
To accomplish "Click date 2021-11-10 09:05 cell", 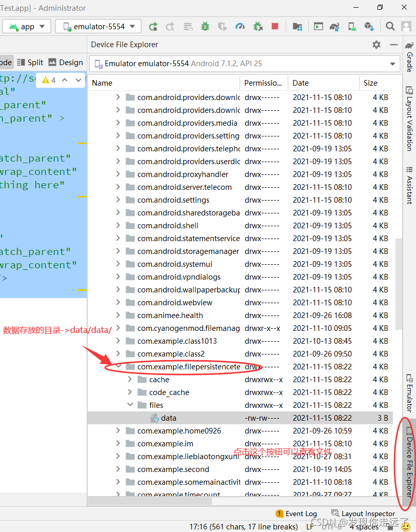I will (322, 328).
